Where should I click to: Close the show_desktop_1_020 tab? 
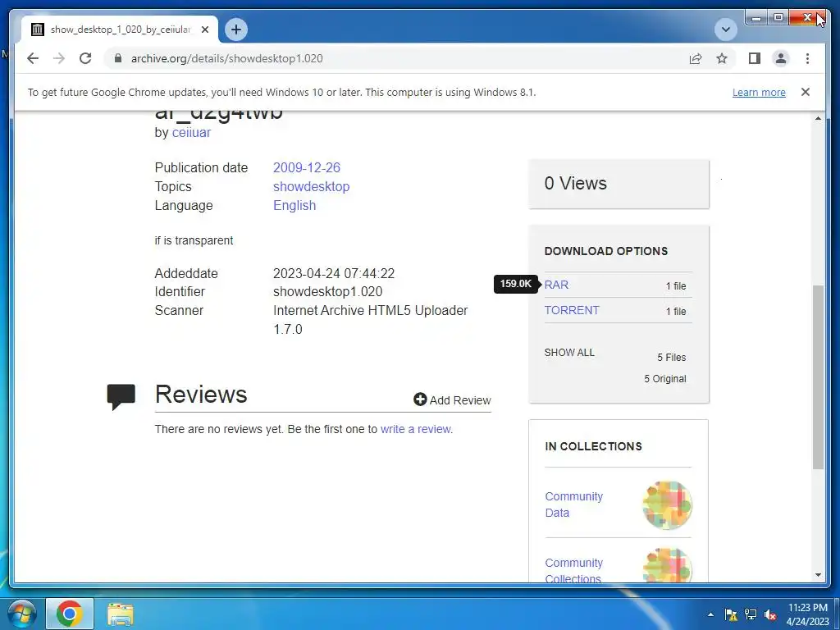pos(204,30)
